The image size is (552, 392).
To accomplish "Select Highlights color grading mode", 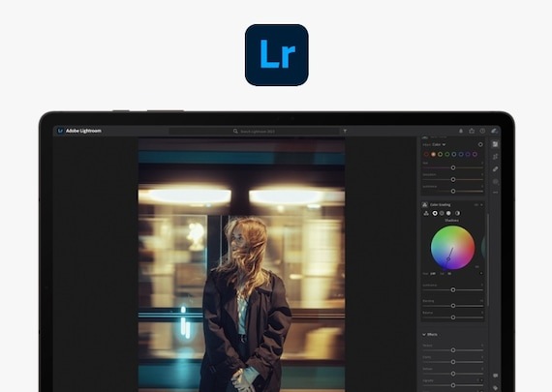I will [x=448, y=213].
